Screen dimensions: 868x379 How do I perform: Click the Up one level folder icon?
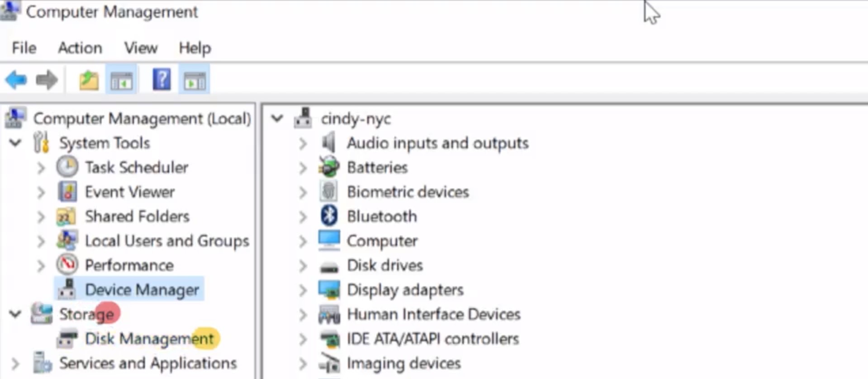(89, 81)
